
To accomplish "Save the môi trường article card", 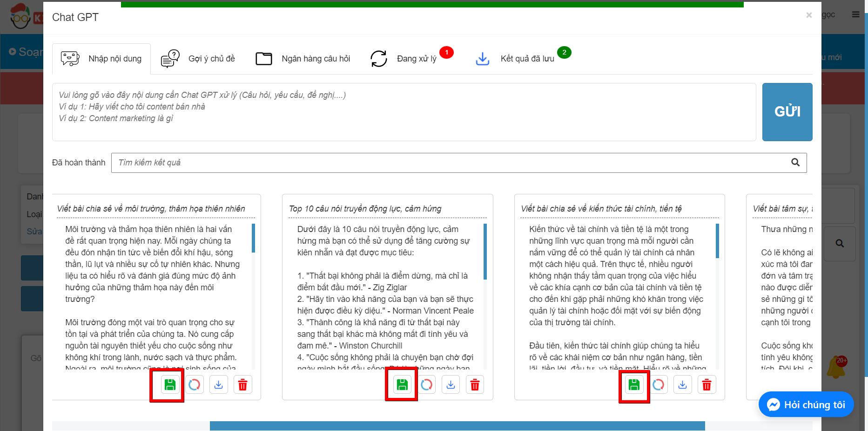I will (170, 385).
